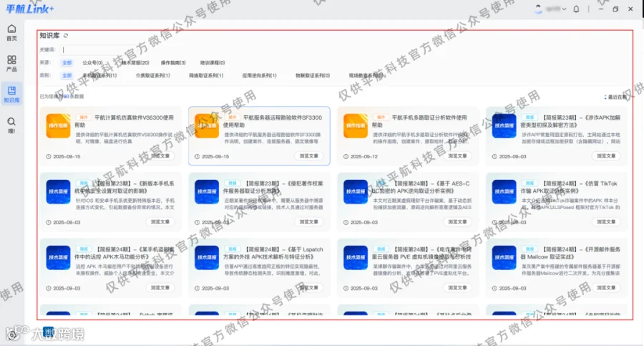Click 技术简报 thumbnail of 新版本手机系统 card
Screen dimensions: 644x346
tap(58, 192)
